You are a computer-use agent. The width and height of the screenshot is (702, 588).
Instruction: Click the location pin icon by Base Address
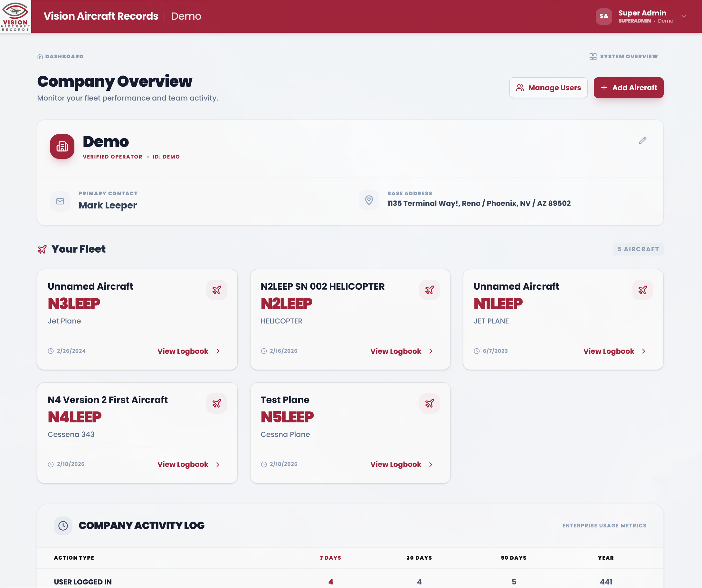tap(369, 200)
